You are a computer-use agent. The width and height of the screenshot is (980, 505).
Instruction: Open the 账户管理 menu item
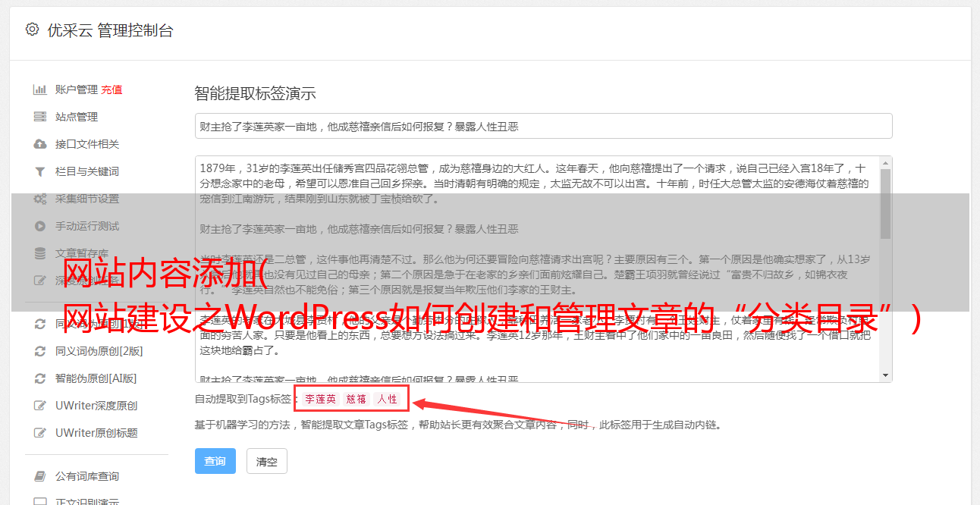(77, 89)
